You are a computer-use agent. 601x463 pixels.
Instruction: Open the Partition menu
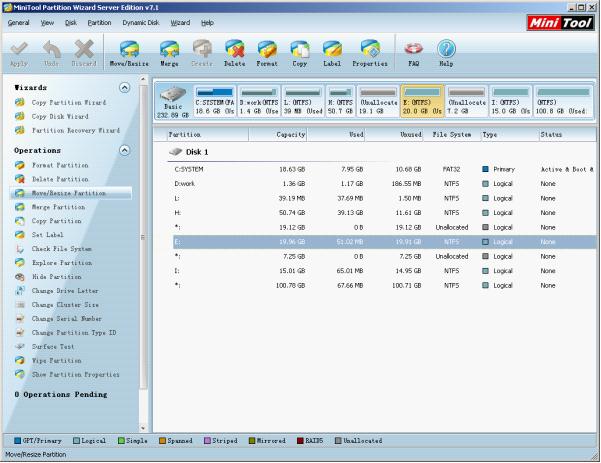99,23
